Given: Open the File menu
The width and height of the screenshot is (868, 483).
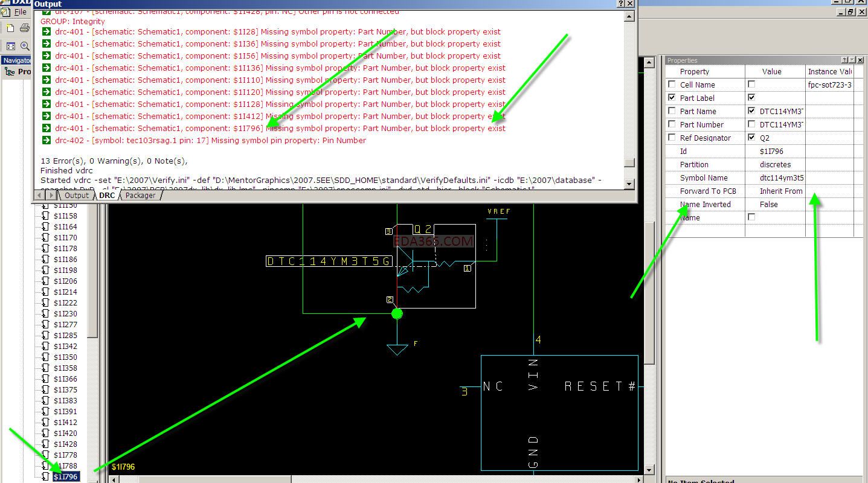Looking at the screenshot, I should [20, 12].
